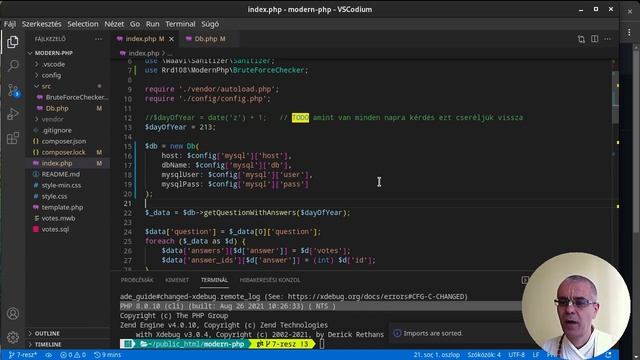Collapse the MODERN-PHP root folder
Screen dimensions: 640x360
click(x=53, y=53)
